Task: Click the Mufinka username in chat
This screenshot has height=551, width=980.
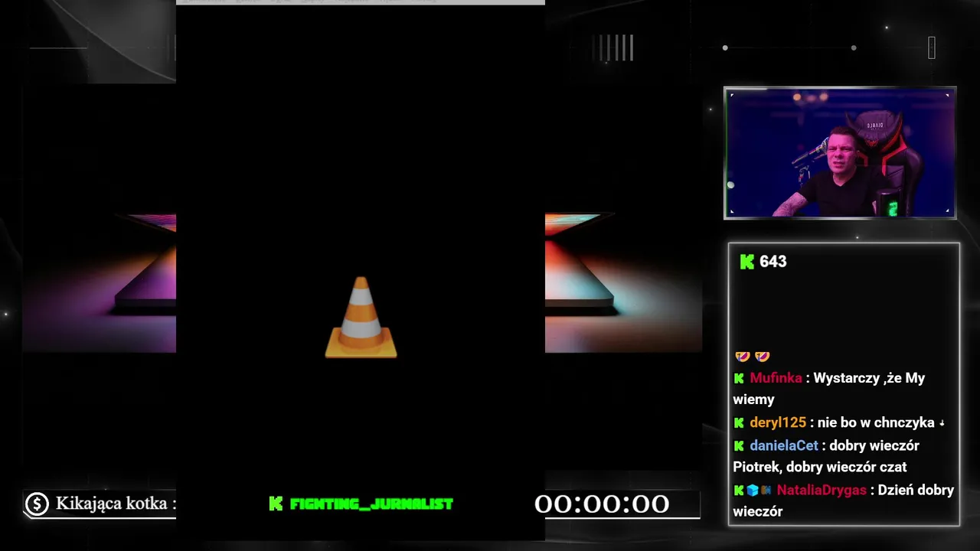Action: click(776, 378)
